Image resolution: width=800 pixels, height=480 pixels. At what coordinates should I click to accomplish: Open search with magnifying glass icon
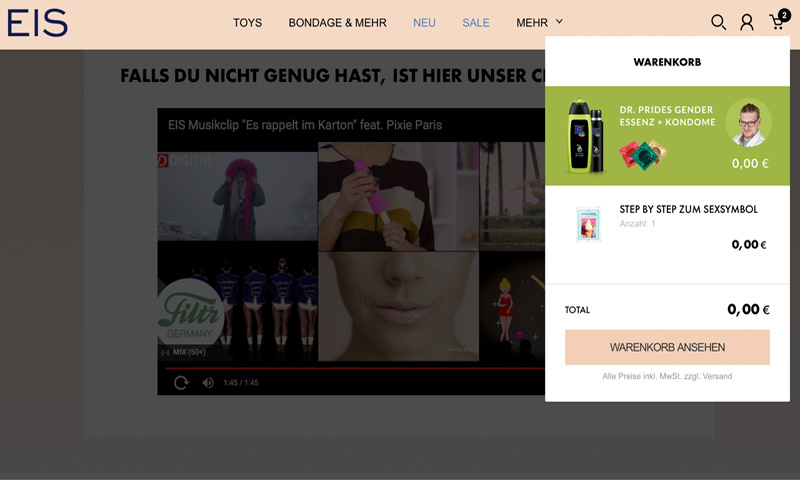pos(718,22)
